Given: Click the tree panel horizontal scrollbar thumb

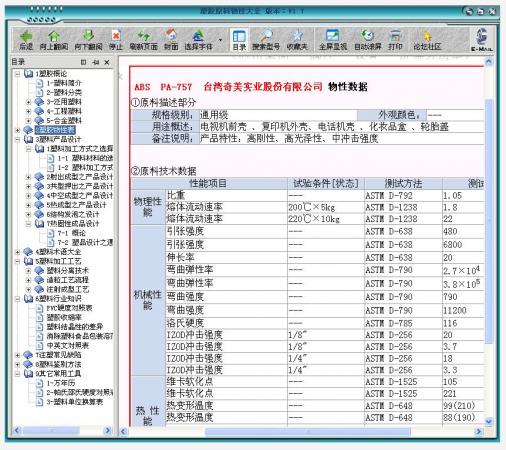Looking at the screenshot, I should (51, 431).
